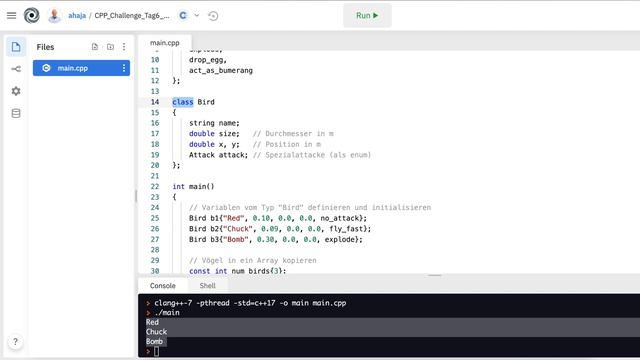640x360 pixels.
Task: Click the editor-console divider handle
Action: tap(435, 276)
